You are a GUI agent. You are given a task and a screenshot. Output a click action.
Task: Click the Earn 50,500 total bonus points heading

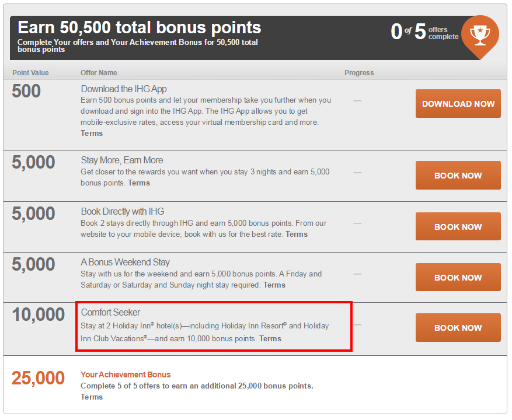[x=140, y=27]
